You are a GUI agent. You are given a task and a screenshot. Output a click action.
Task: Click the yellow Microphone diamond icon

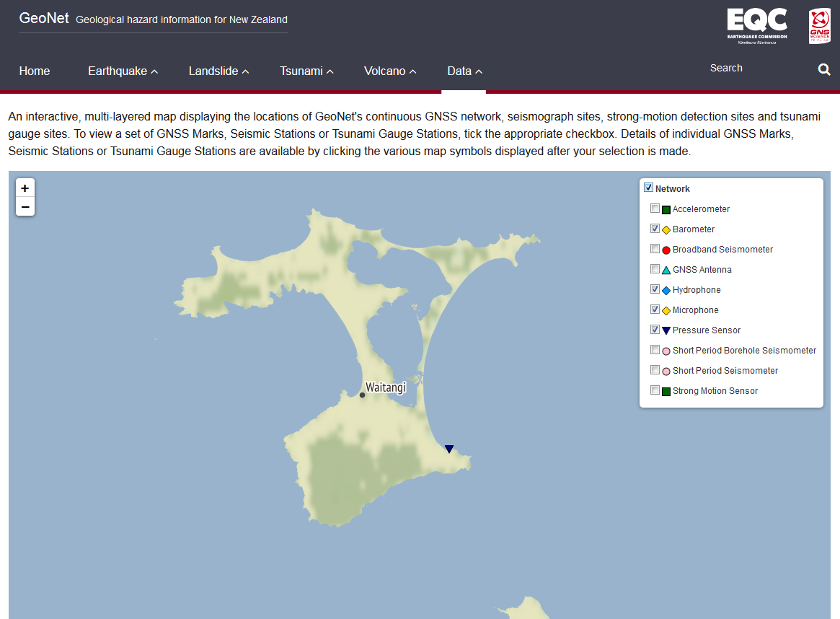666,311
